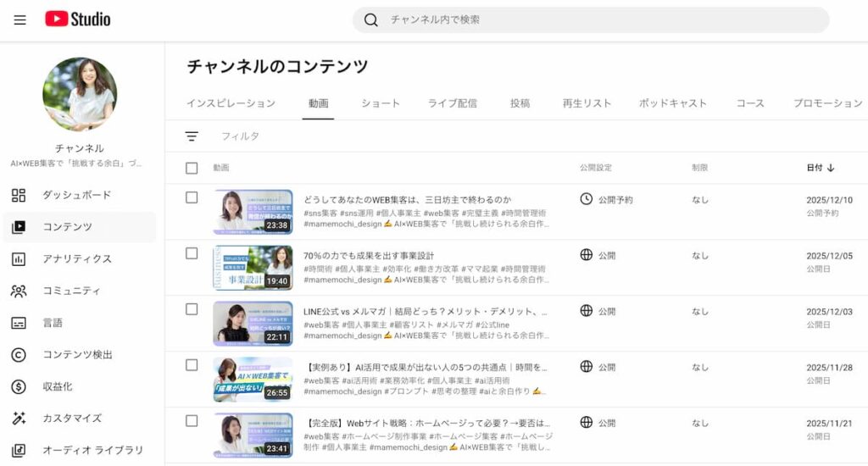This screenshot has width=868, height=466.
Task: Click the search magnifier icon
Action: coord(371,20)
